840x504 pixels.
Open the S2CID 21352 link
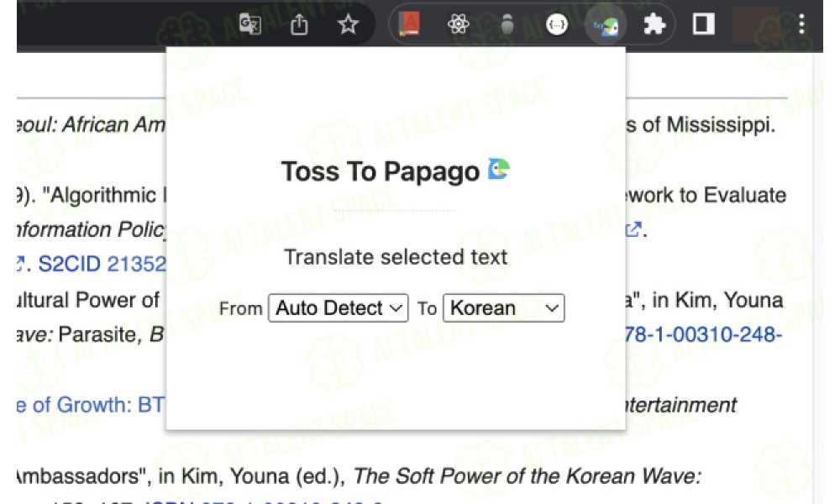(102, 264)
